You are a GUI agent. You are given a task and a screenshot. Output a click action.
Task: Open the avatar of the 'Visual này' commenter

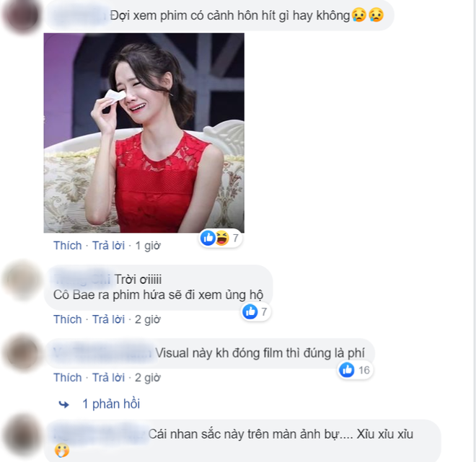[x=22, y=353]
